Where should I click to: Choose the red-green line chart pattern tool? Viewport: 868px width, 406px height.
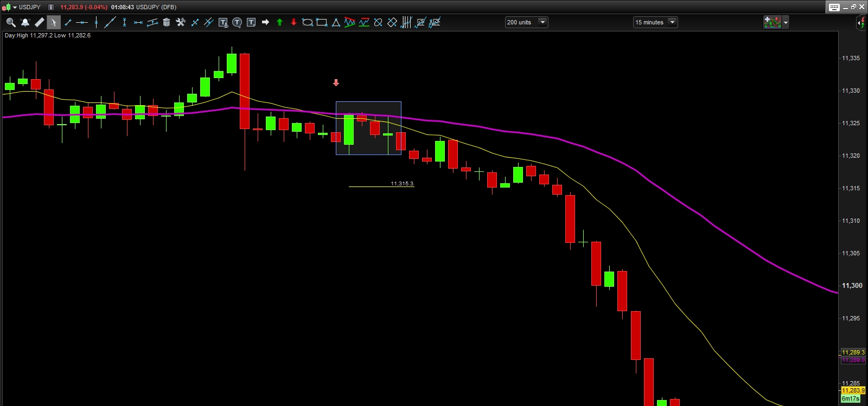364,22
